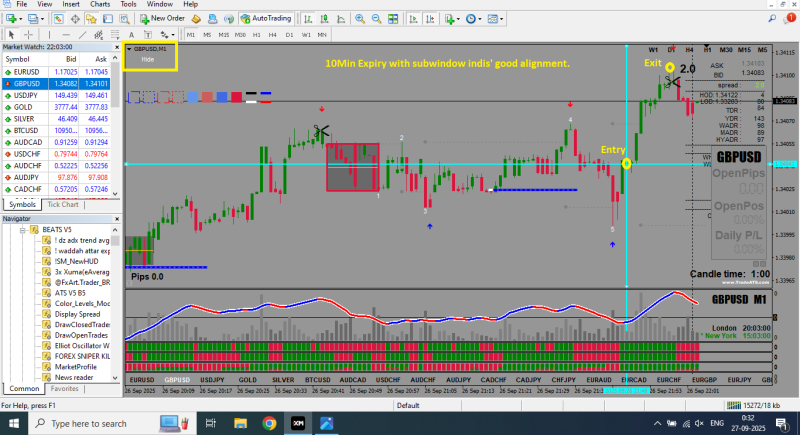Screen dimensions: 800x435
Task: Switch chart to line chart style
Action: [341, 19]
